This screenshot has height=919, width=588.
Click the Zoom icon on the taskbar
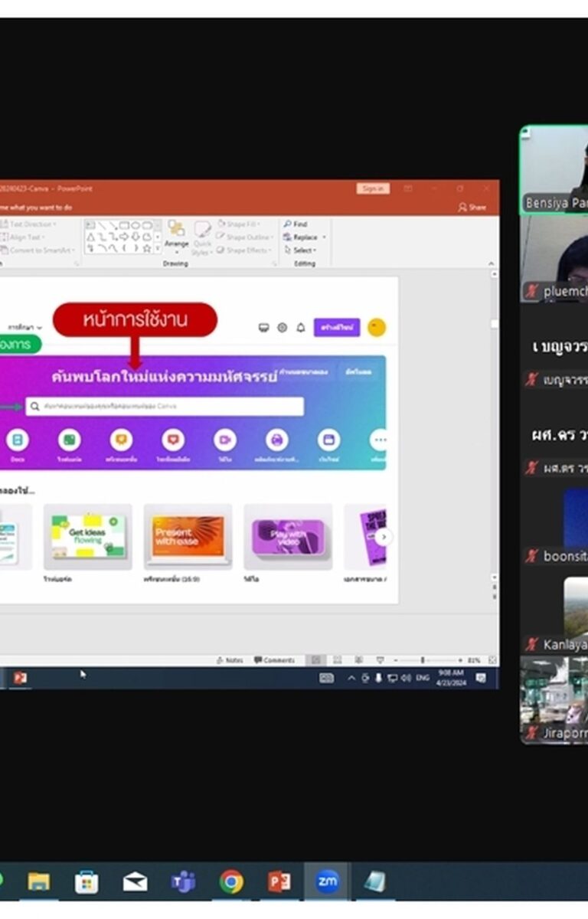point(328,882)
